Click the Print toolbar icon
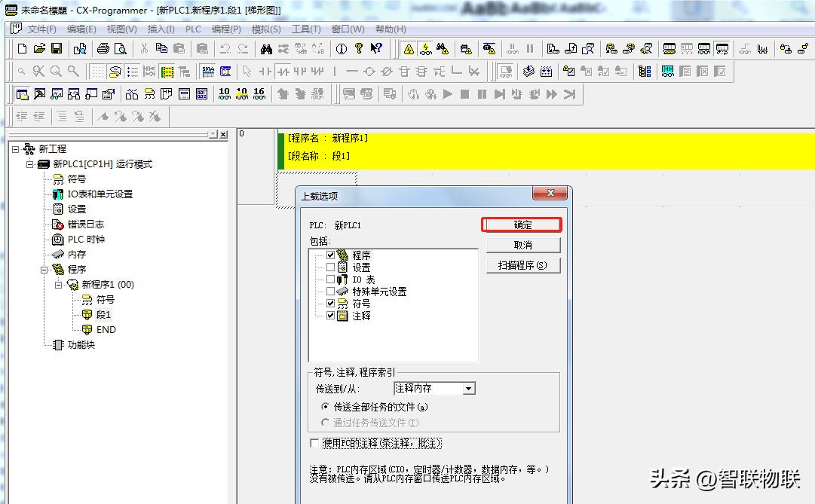The image size is (815, 504). (103, 50)
